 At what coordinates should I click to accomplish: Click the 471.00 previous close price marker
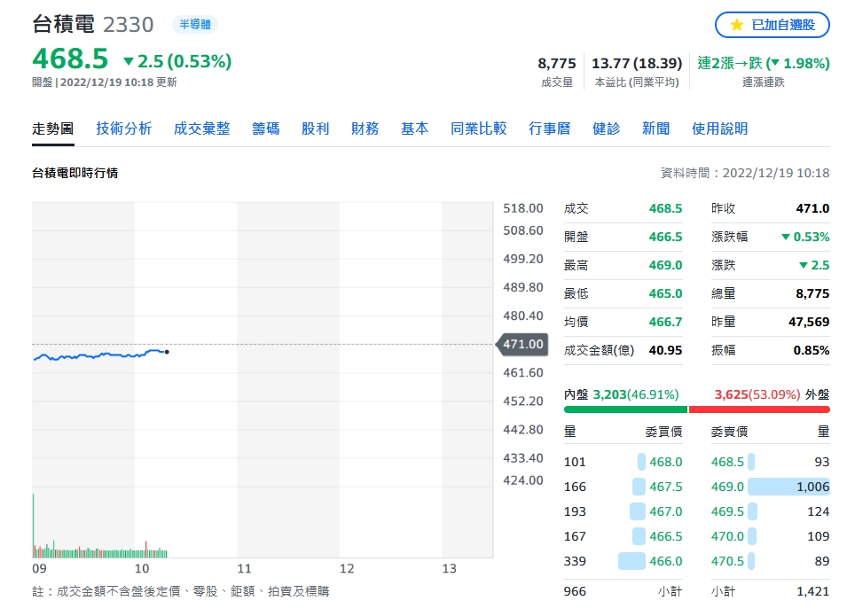point(522,344)
